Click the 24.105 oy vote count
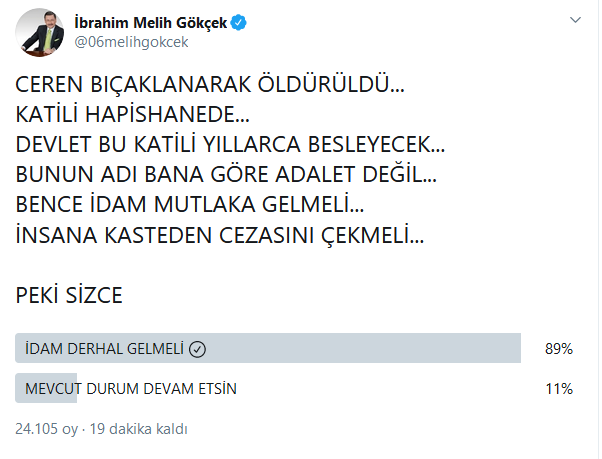Image resolution: width=602 pixels, height=459 pixels. pos(47,428)
